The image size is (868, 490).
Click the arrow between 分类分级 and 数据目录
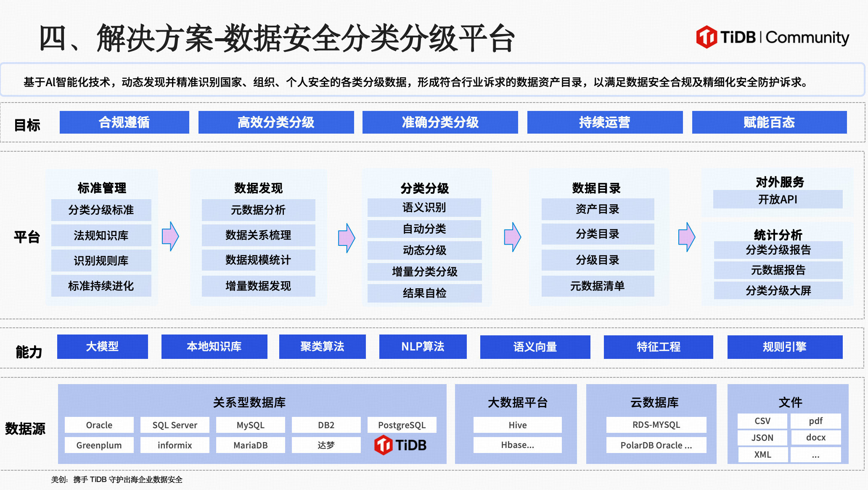(x=513, y=237)
